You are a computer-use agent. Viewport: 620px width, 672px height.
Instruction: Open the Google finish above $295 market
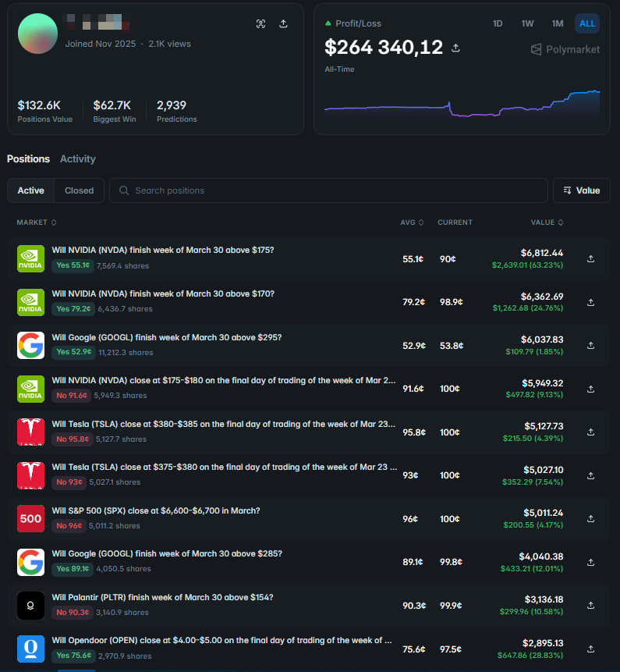[167, 338]
